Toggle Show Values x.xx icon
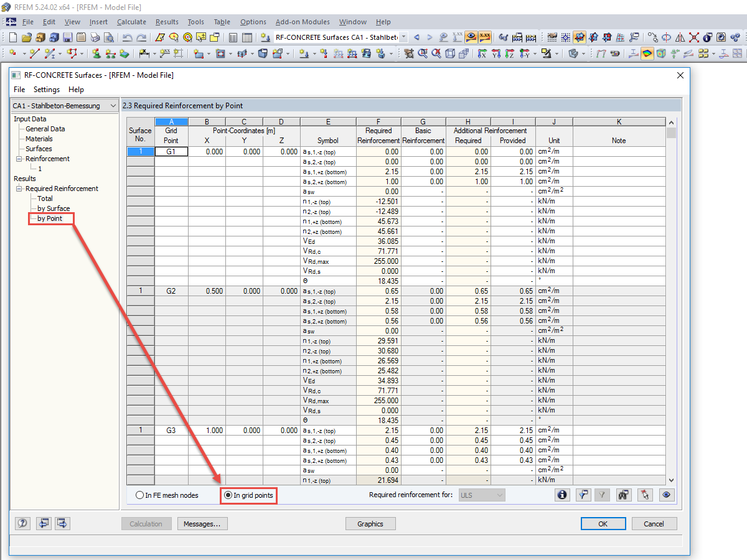Image resolution: width=747 pixels, height=560 pixels. [x=485, y=37]
